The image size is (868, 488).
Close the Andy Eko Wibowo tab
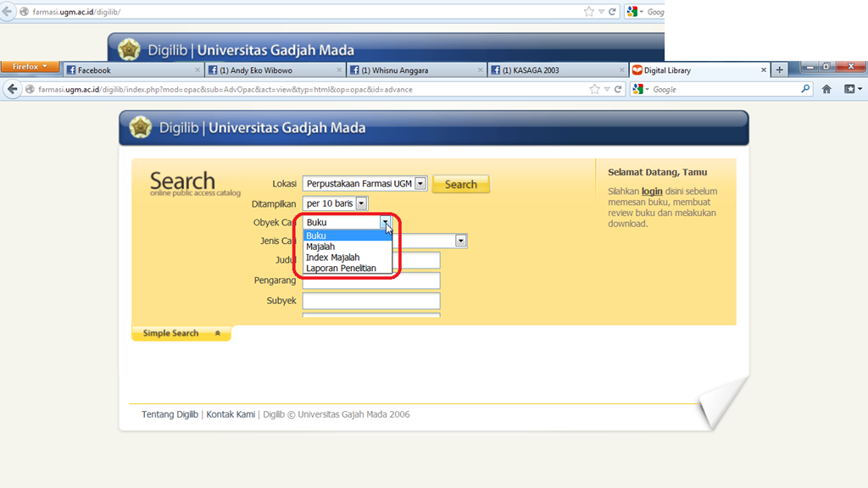[x=339, y=70]
